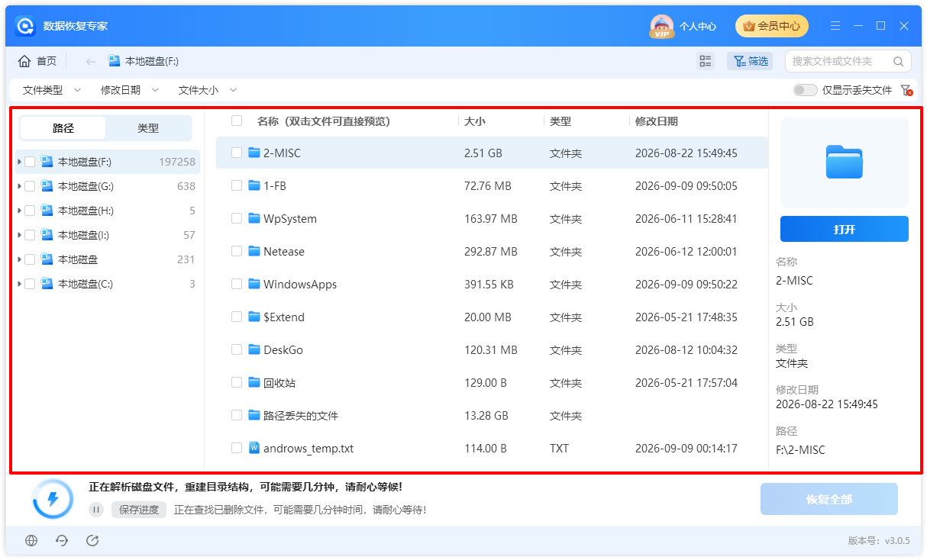Sort by the 修改日期 column header

coord(657,121)
